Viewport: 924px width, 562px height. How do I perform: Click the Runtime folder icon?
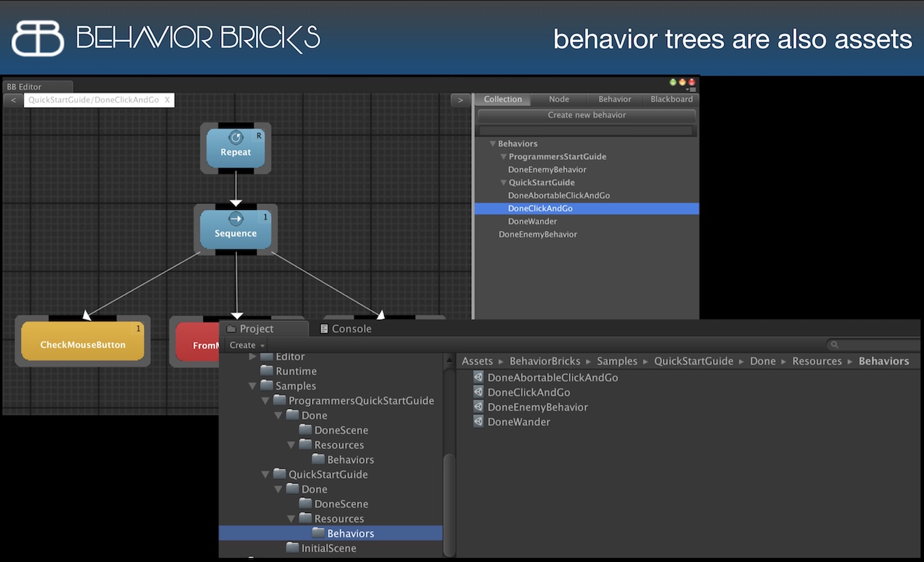(267, 371)
